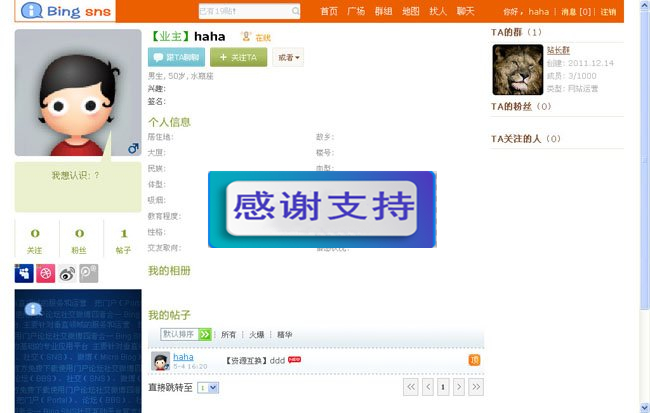Click the orange 顶 icon on post
This screenshot has height=413, width=650.
(x=474, y=360)
